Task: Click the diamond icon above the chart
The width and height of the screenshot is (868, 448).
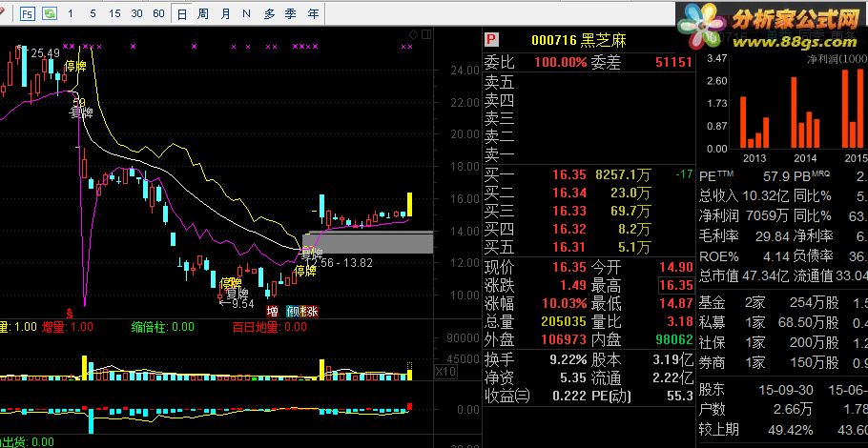Action: click(x=413, y=35)
